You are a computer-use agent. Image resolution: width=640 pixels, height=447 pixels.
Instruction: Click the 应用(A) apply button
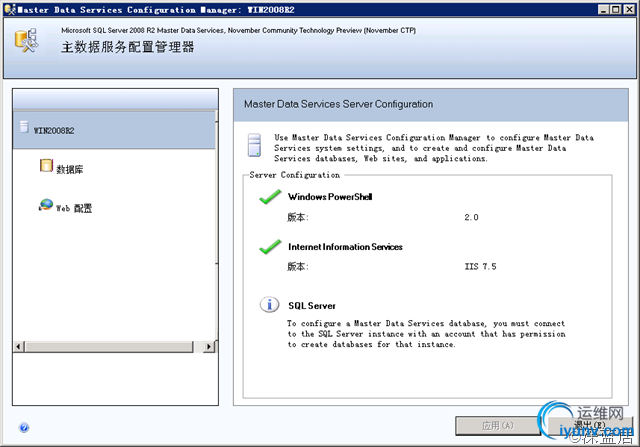498,426
